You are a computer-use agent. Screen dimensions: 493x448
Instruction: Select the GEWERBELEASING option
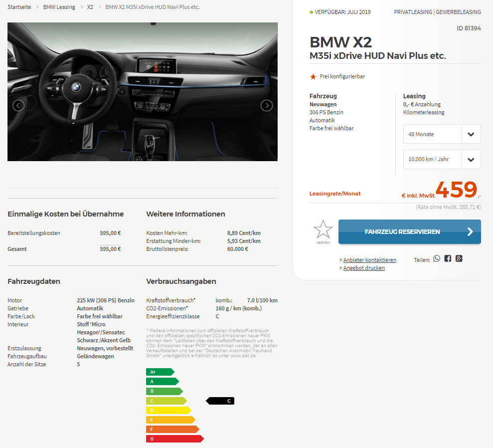click(x=459, y=12)
